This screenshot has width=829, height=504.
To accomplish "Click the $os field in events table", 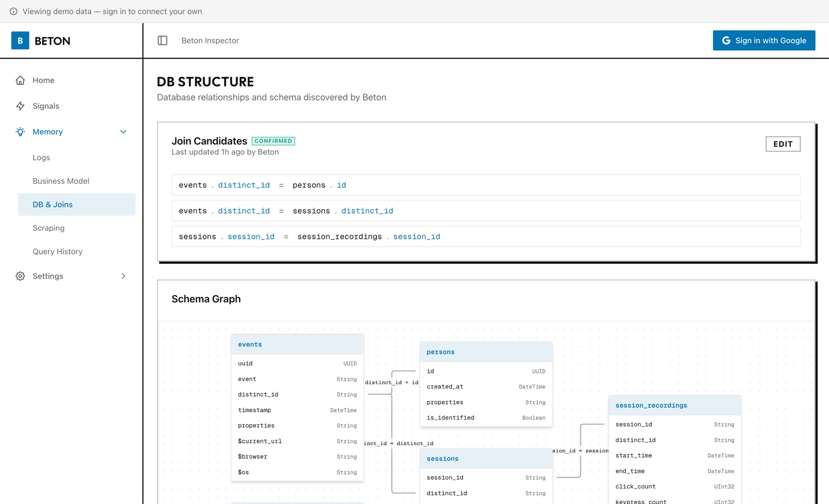I will tap(297, 472).
